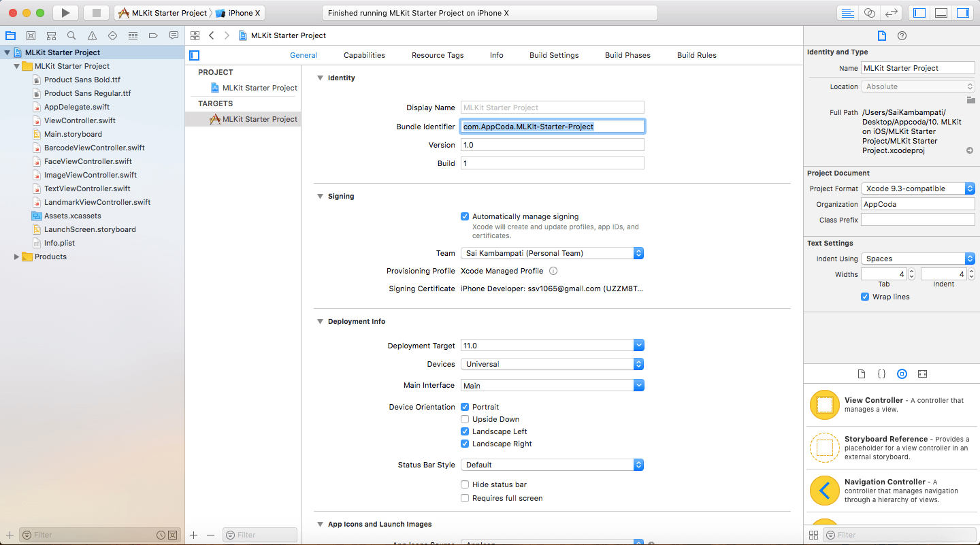Select AppDelegate.swift in the navigator
This screenshot has height=545, width=980.
(x=76, y=107)
